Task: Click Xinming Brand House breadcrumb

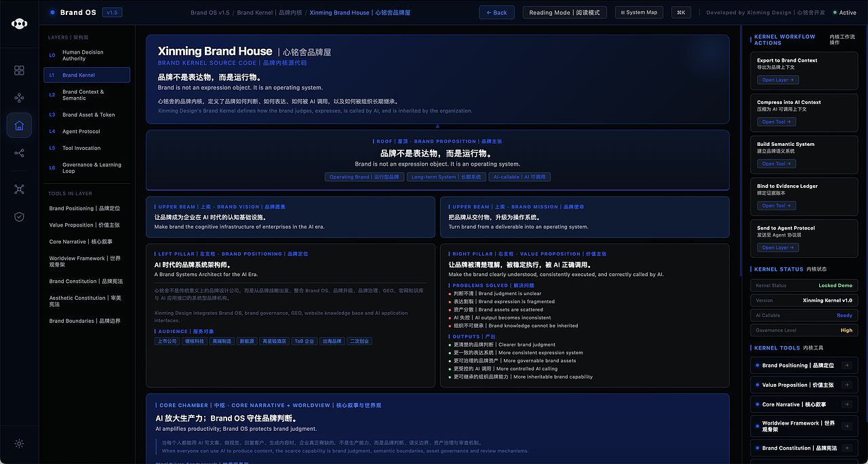Action: pyautogui.click(x=359, y=13)
